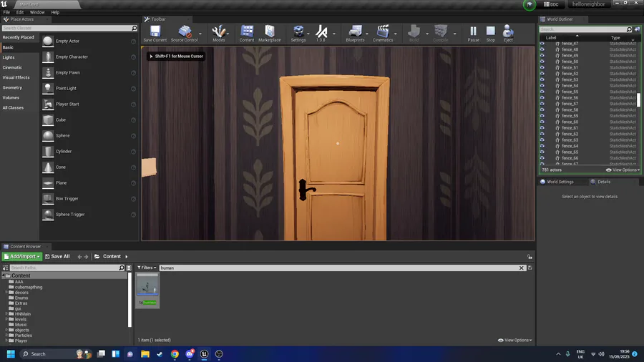Click the Build toolbar icon
644x362 pixels.
pos(414,31)
